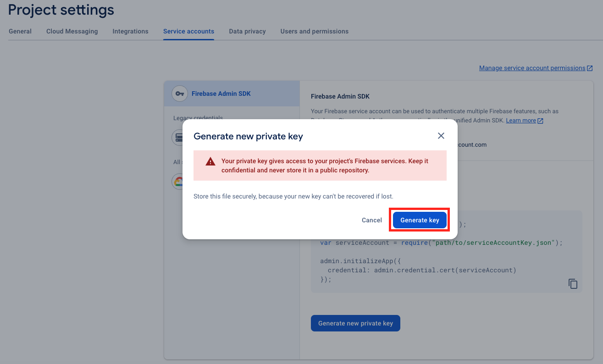This screenshot has height=364, width=603.
Task: Select the Service accounts tab
Action: [188, 32]
